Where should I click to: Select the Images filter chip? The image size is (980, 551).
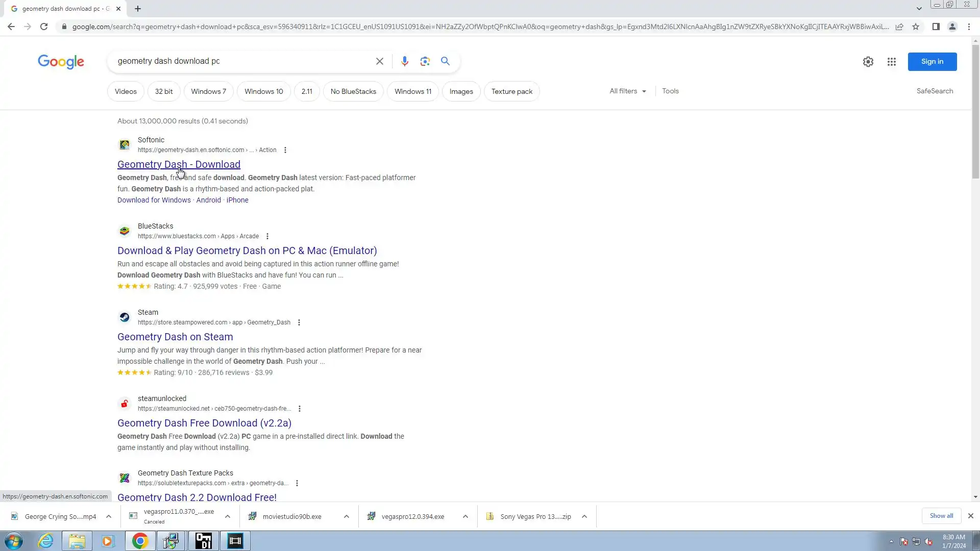[x=461, y=91]
